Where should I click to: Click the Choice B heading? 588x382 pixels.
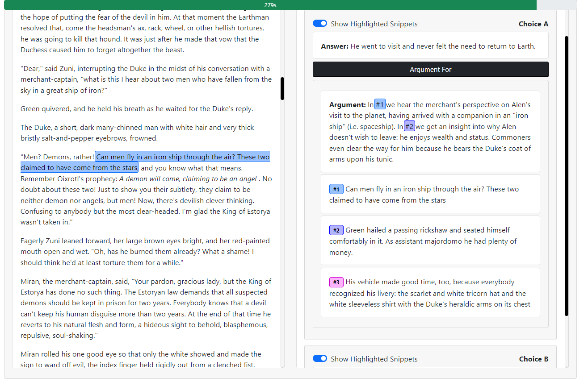coord(533,359)
